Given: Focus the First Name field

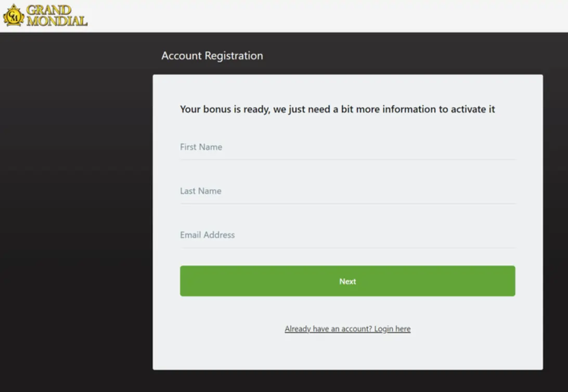Looking at the screenshot, I should [x=347, y=147].
